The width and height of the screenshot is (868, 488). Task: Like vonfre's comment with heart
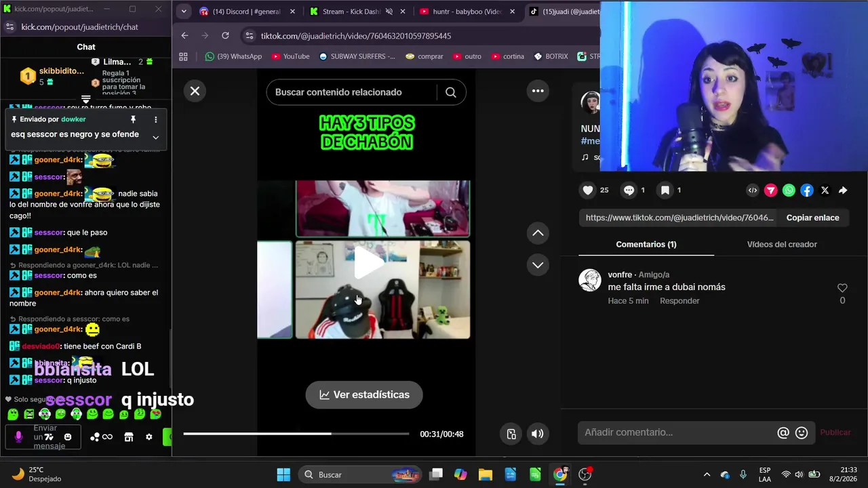[842, 288]
